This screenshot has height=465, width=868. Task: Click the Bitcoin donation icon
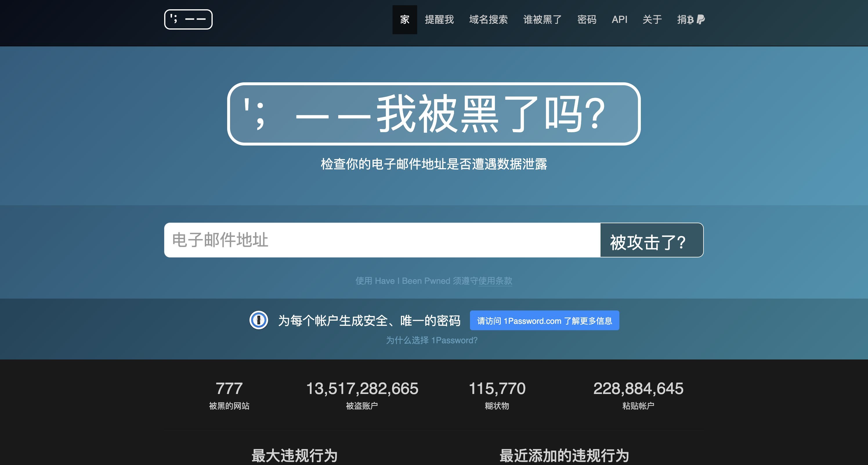click(691, 20)
